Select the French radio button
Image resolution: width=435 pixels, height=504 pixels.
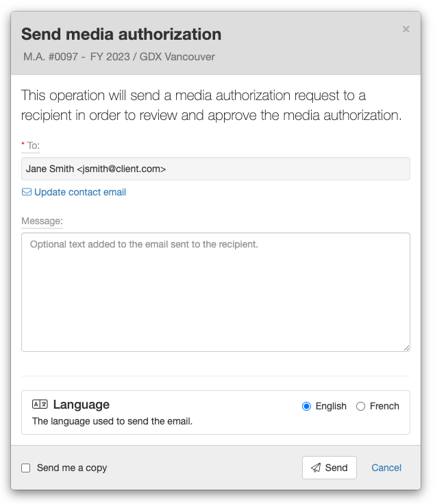point(360,406)
